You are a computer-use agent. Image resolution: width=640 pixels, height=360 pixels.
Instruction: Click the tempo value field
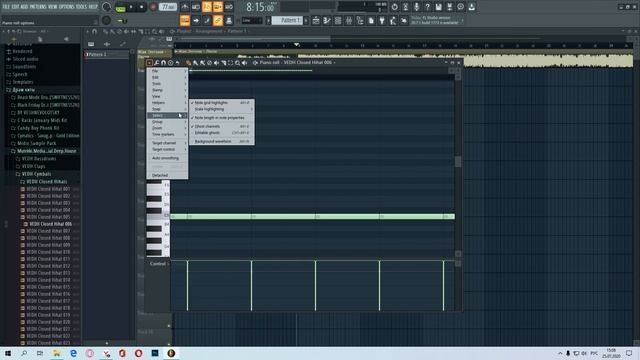pos(168,7)
